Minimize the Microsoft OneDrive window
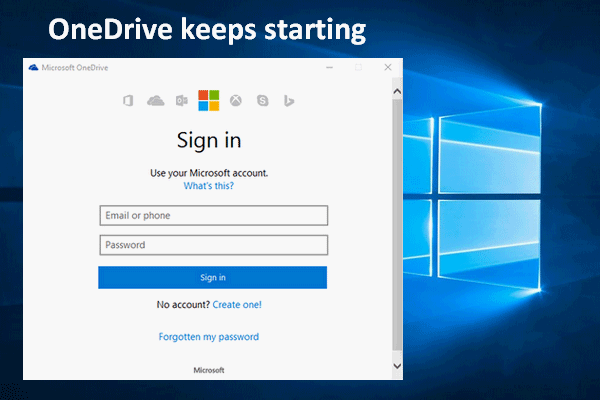Viewport: 600px width, 400px height. [329, 67]
